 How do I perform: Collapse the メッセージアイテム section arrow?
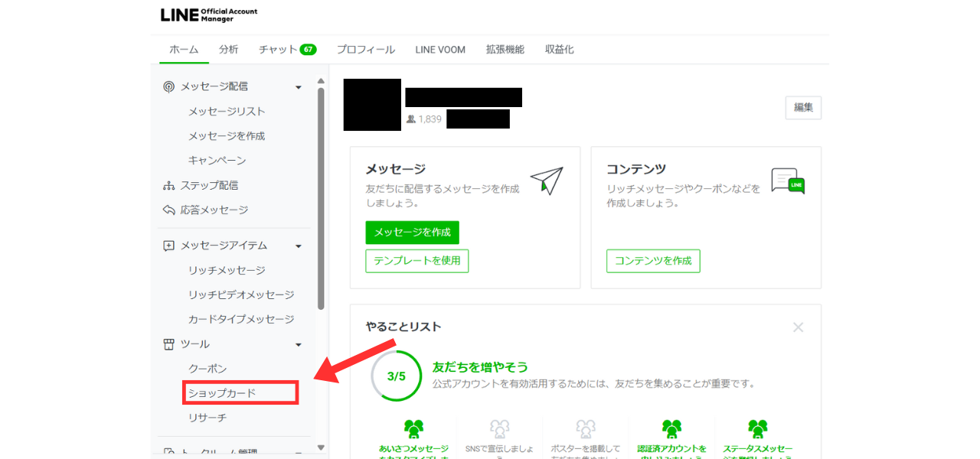click(299, 246)
